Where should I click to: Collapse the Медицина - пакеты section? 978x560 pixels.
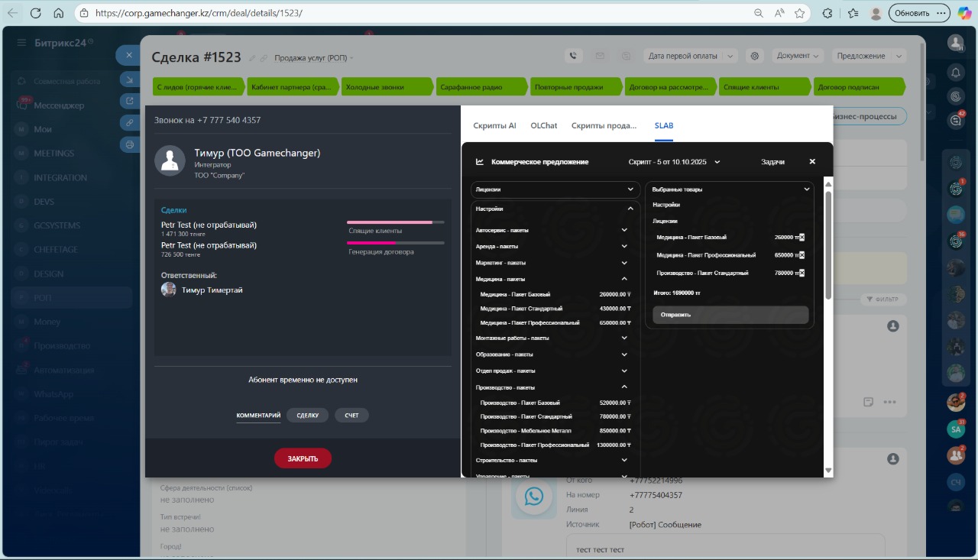point(624,279)
